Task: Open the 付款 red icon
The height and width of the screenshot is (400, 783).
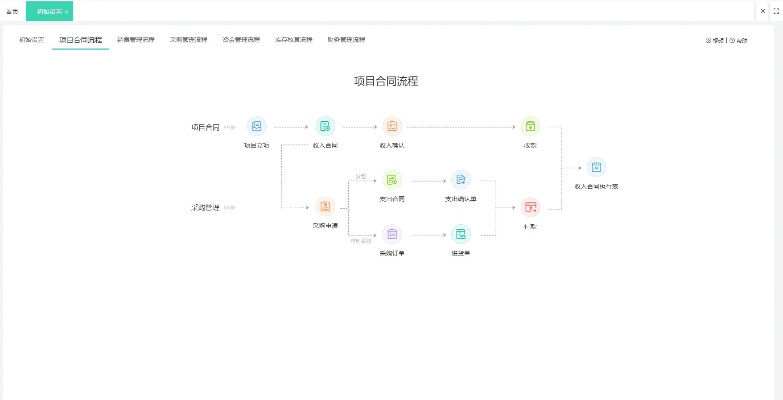Action: pyautogui.click(x=530, y=206)
